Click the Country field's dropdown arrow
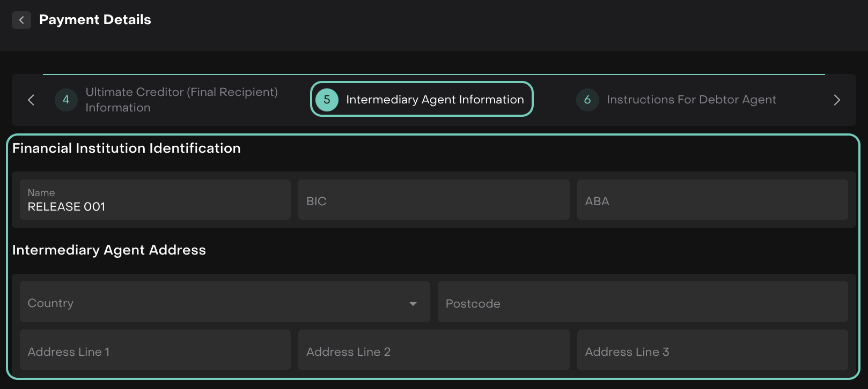Viewport: 868px width, 389px height. pyautogui.click(x=413, y=304)
